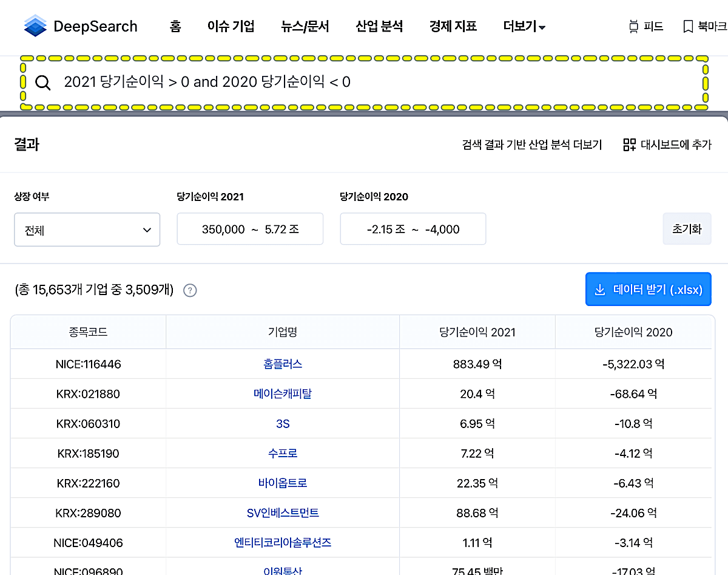
Task: Click the search magnifier icon
Action: pos(42,83)
